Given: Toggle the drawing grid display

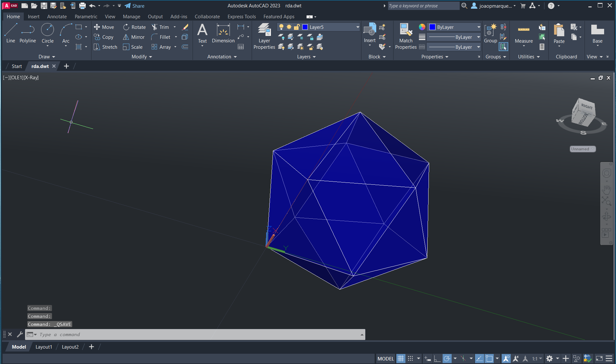Looking at the screenshot, I should click(401, 359).
